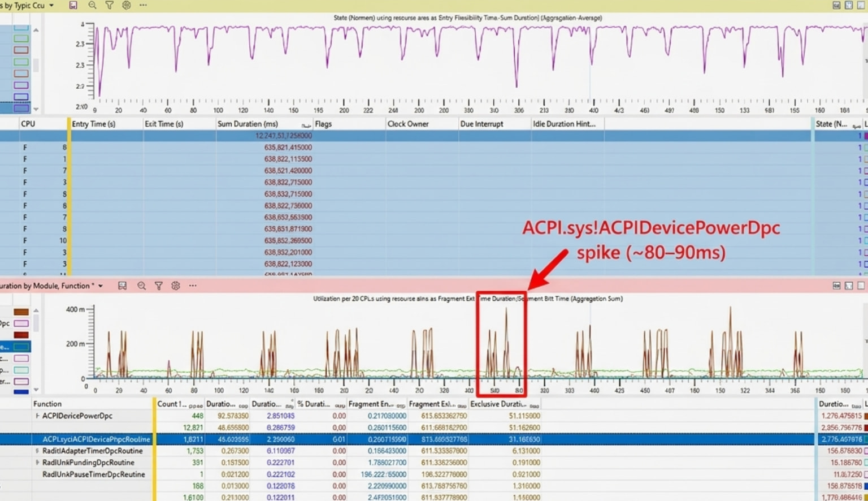This screenshot has height=501, width=868.
Task: Open the top graph preset dropdown arrow
Action: [51, 6]
